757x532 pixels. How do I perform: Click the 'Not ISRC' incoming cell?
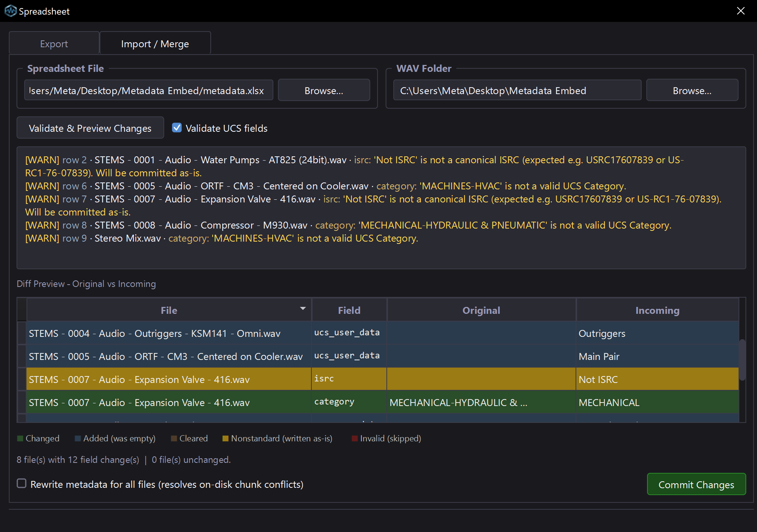[x=657, y=379]
